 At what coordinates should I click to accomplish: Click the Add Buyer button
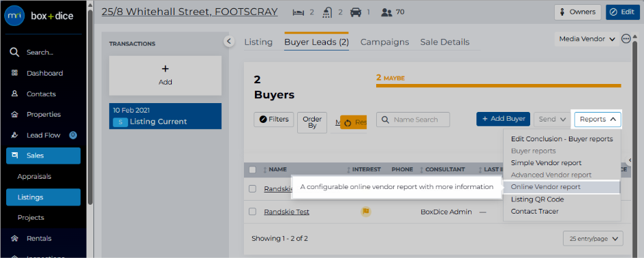point(503,119)
